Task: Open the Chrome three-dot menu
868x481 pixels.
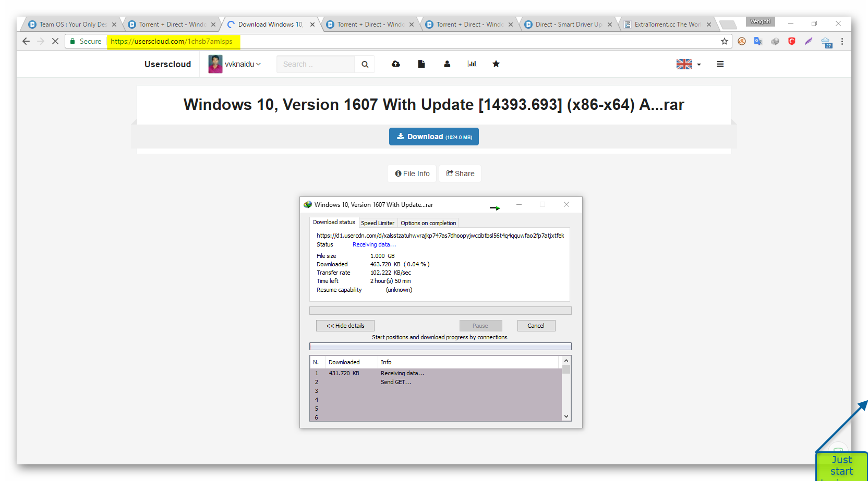Action: coord(842,41)
